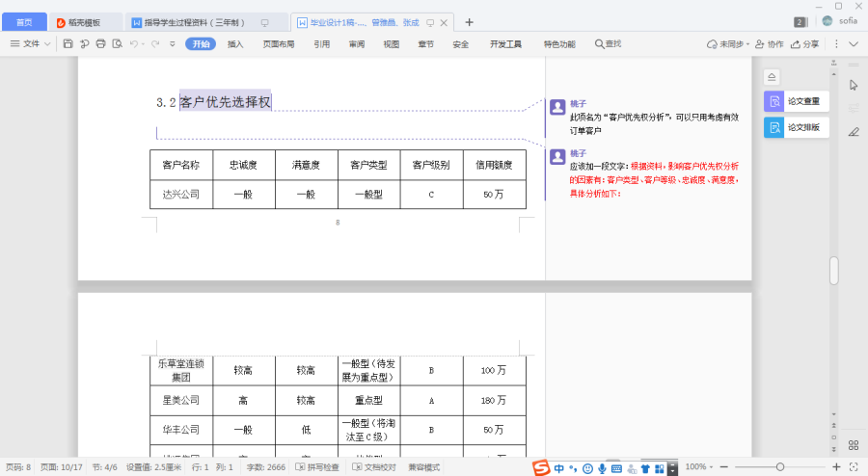This screenshot has width=868, height=476.
Task: Click the sofia user avatar
Action: [x=827, y=21]
